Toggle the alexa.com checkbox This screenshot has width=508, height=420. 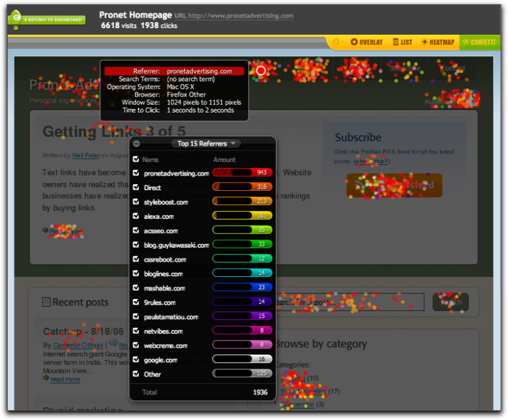coord(136,216)
